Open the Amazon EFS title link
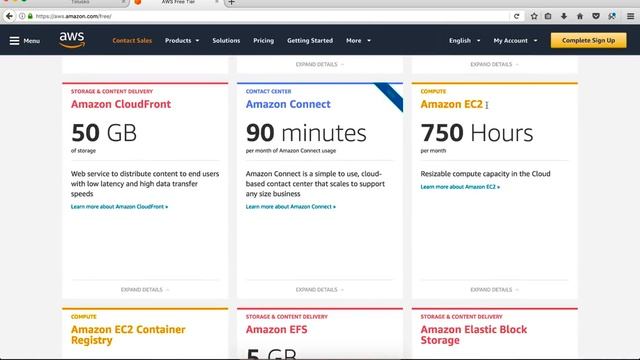Image resolution: width=640 pixels, height=360 pixels. coord(276,329)
